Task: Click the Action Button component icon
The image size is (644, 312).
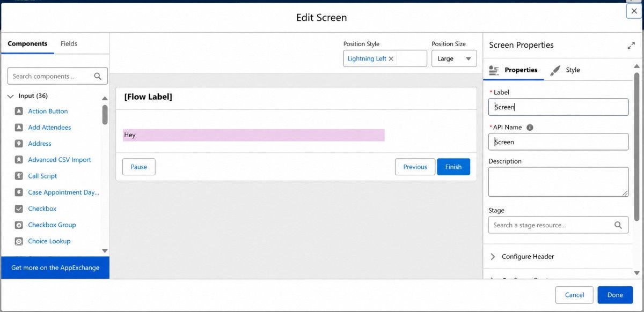Action: click(19, 112)
